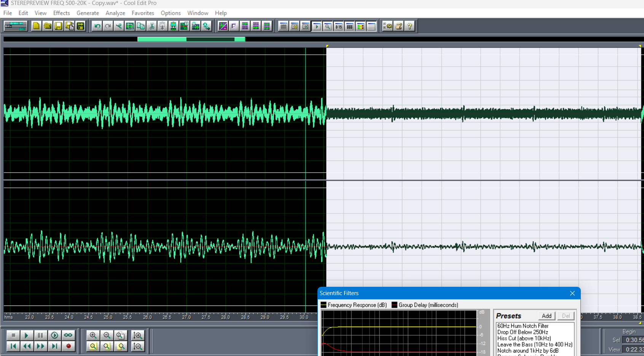Close the Scientific Filters dialog

pyautogui.click(x=572, y=293)
